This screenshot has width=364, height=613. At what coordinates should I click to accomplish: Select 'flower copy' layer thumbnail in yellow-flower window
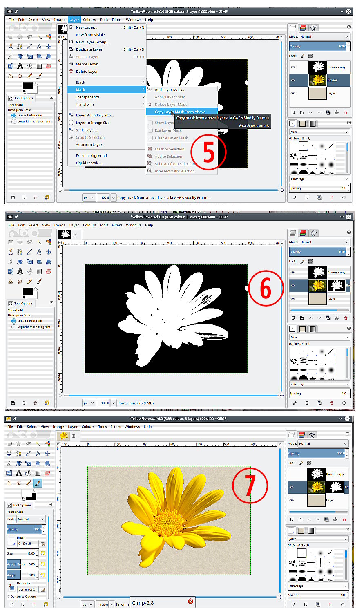pyautogui.click(x=317, y=474)
